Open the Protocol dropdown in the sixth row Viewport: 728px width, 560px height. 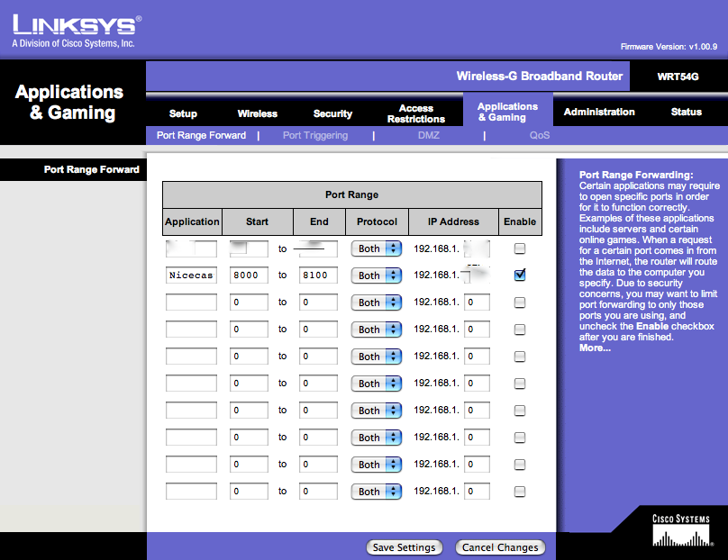click(376, 384)
